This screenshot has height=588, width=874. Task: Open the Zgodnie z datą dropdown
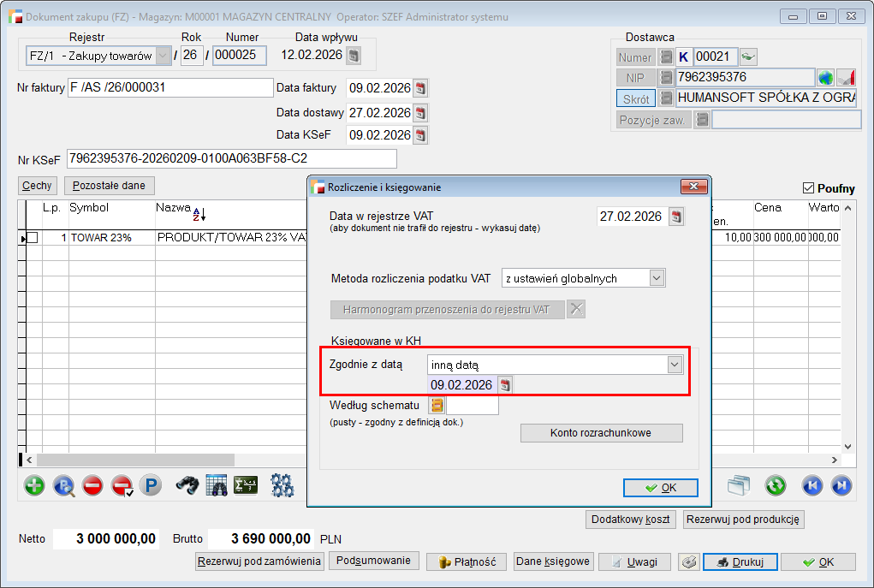pyautogui.click(x=675, y=365)
